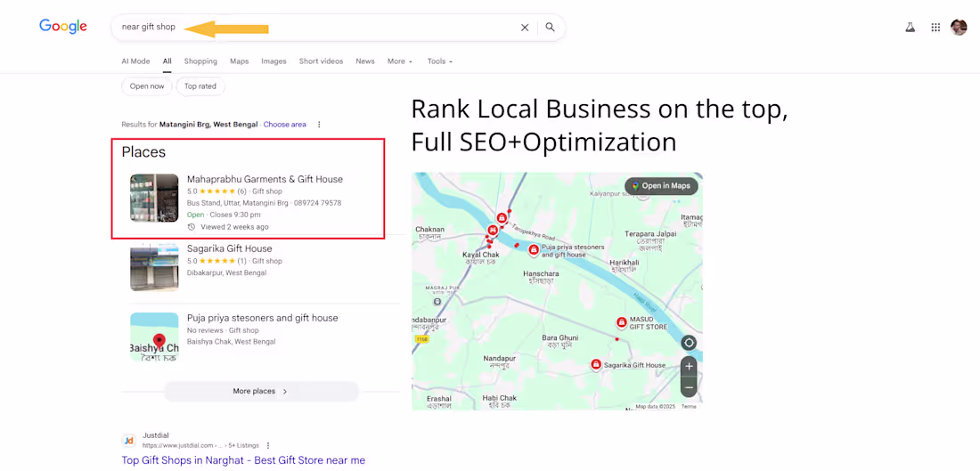Zoom out on the map
Image resolution: width=980 pixels, height=471 pixels.
689,387
